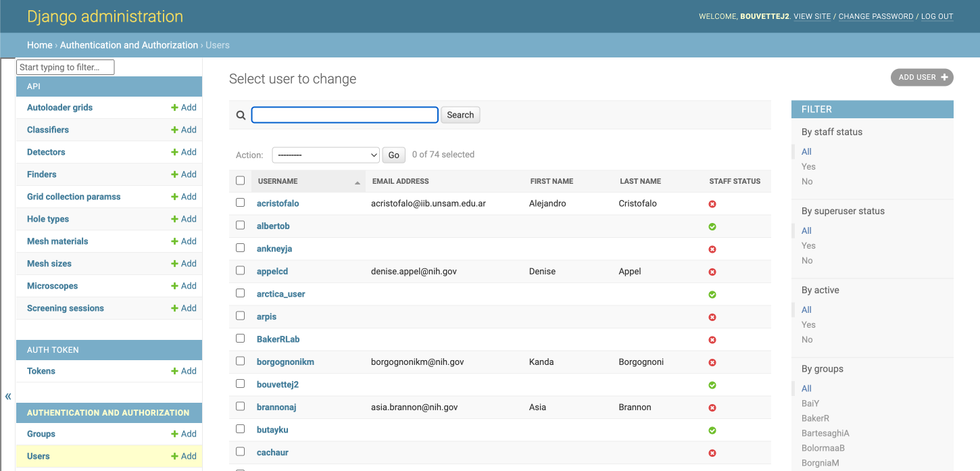Click the green staff status icon for albertob
This screenshot has height=471, width=980.
click(712, 226)
